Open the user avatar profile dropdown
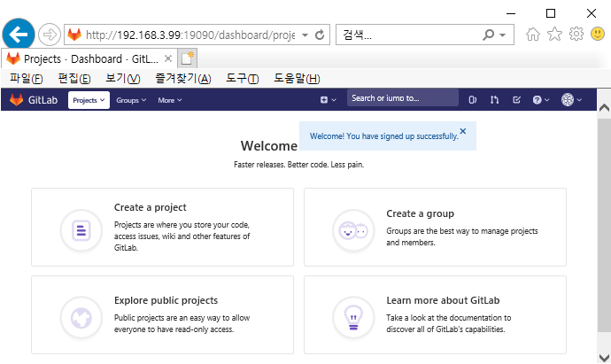Image resolution: width=611 pixels, height=364 pixels. 571,100
